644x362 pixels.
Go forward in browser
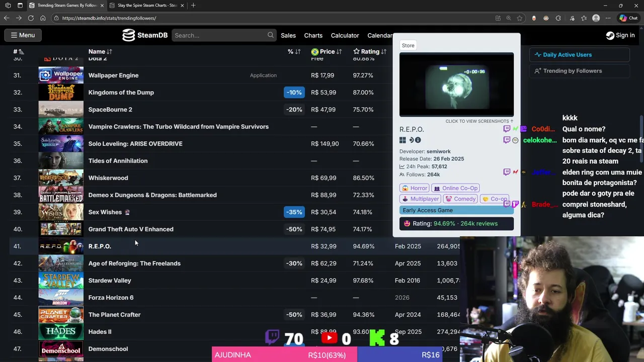point(19,18)
